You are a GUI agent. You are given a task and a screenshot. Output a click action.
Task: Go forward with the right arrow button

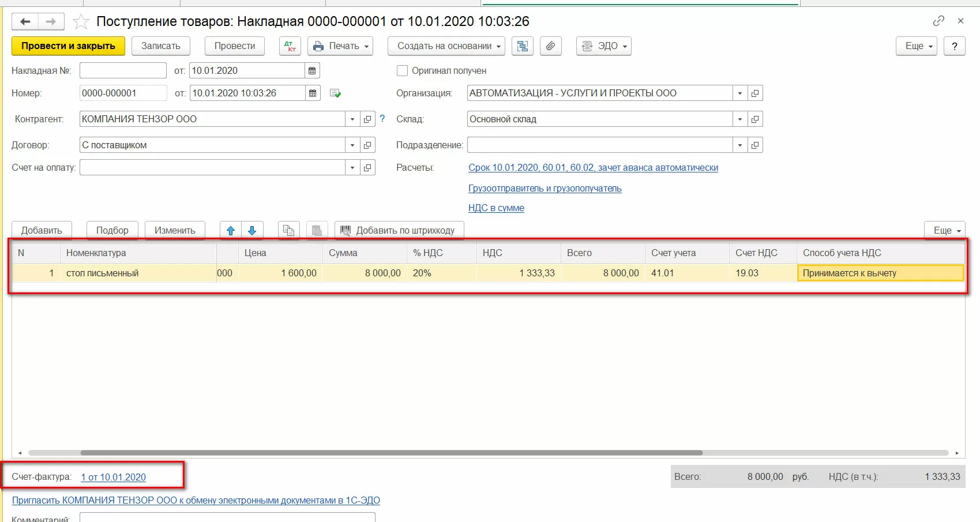(x=51, y=21)
